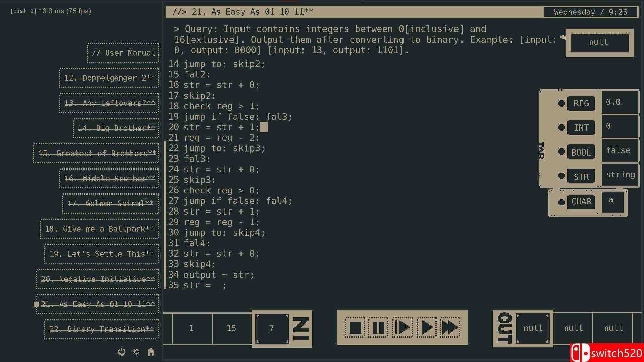644x362 pixels.
Task: Toggle the CHAR watch indicator dot
Action: click(x=560, y=202)
